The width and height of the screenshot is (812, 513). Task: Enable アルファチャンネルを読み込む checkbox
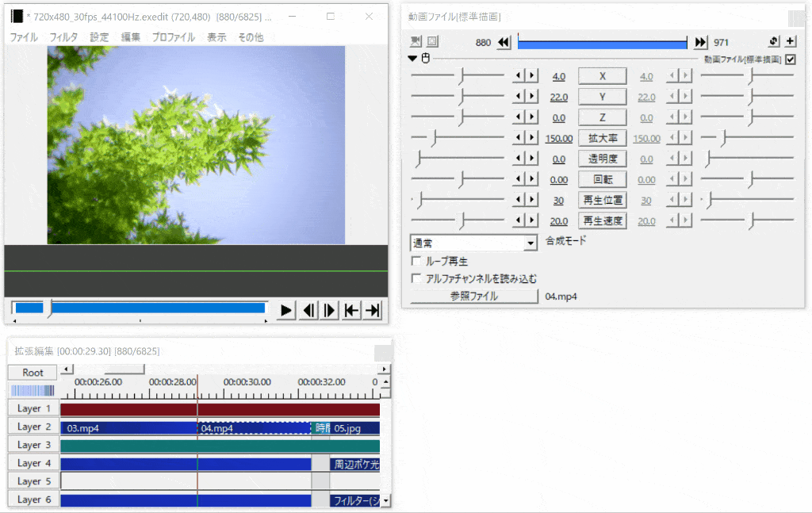point(416,279)
